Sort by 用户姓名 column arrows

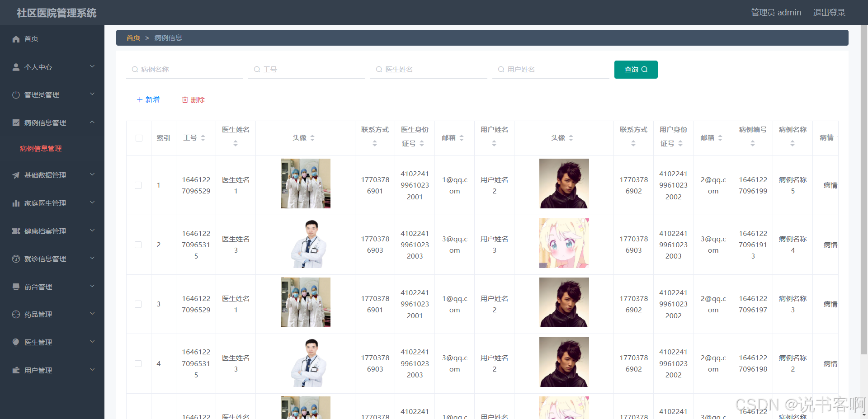point(494,143)
